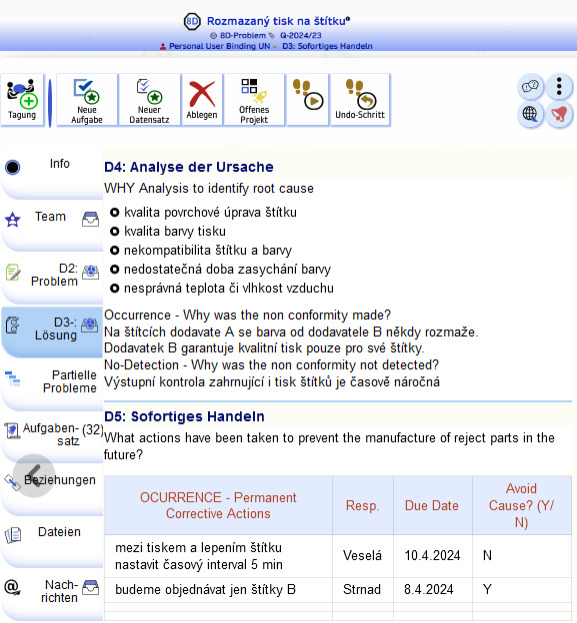577x623 pixels.
Task: Click the Resp. column header
Action: (x=362, y=505)
